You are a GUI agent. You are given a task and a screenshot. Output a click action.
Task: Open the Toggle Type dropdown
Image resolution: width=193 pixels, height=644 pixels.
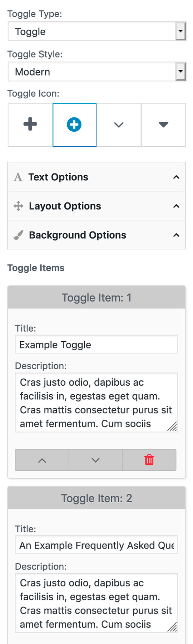pos(97,31)
